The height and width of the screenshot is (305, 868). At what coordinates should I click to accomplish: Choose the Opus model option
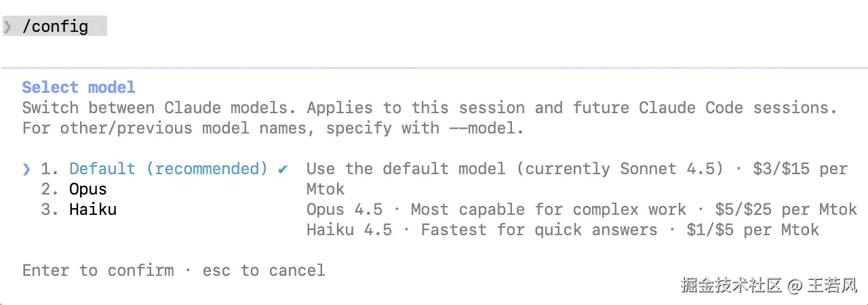[88, 189]
